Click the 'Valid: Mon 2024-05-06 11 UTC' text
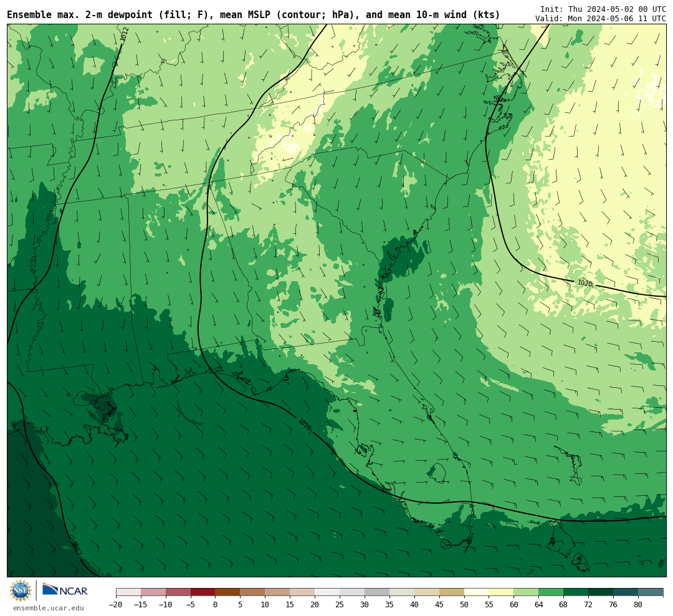 point(601,19)
